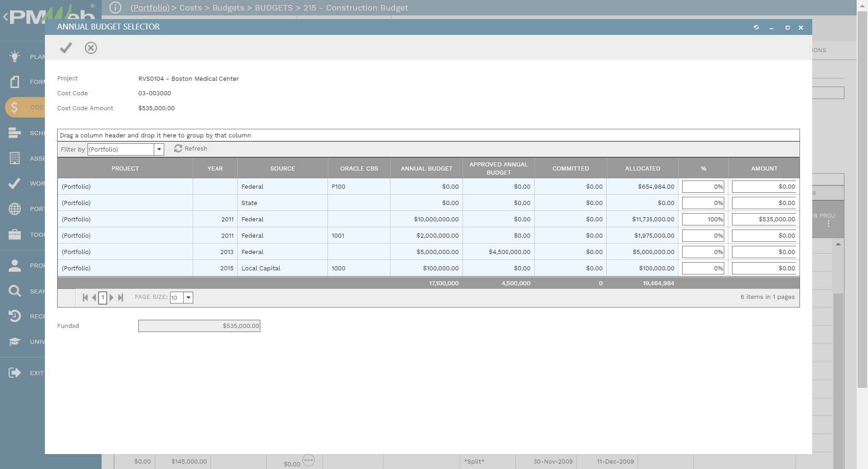This screenshot has height=469, width=868.
Task: Open Scheduling bars icon in sidebar
Action: (x=15, y=133)
